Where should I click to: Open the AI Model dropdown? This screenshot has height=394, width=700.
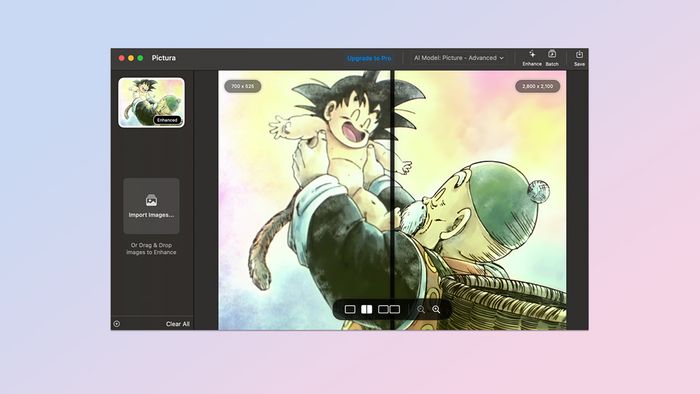point(458,58)
